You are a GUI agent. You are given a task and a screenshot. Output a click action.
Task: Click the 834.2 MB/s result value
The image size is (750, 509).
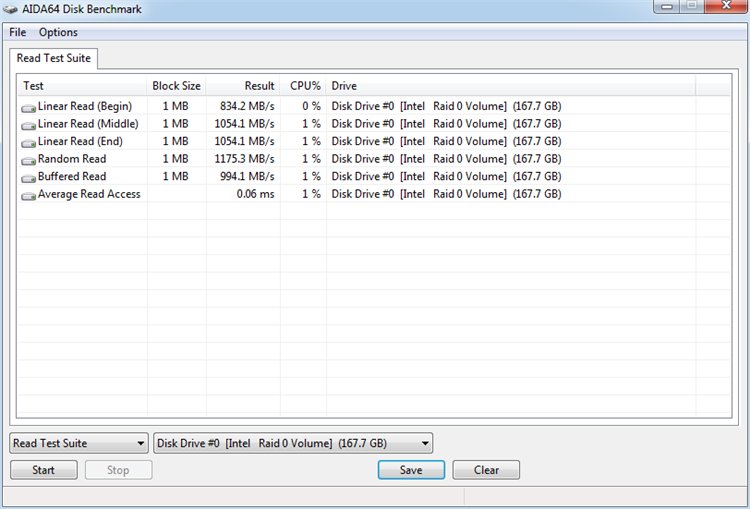click(247, 106)
